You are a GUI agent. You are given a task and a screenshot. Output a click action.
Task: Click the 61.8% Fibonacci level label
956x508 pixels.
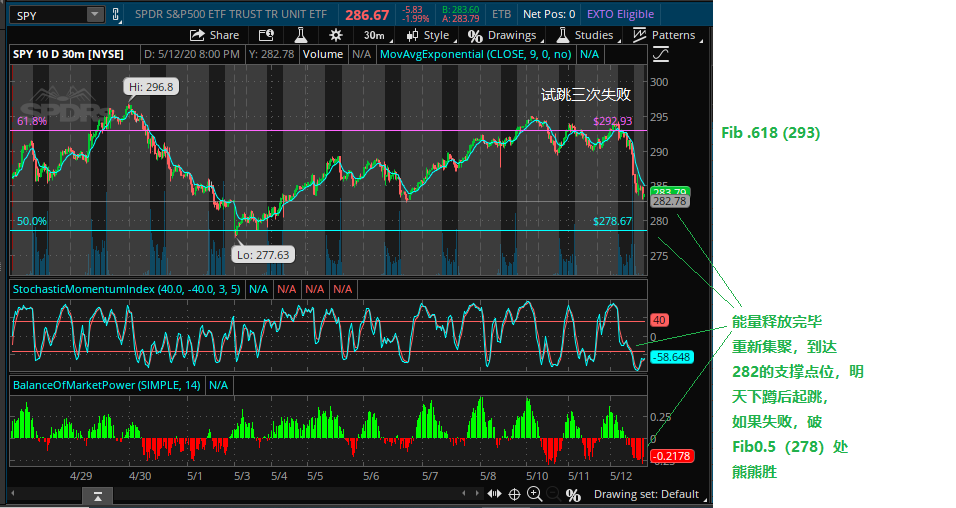(x=32, y=121)
